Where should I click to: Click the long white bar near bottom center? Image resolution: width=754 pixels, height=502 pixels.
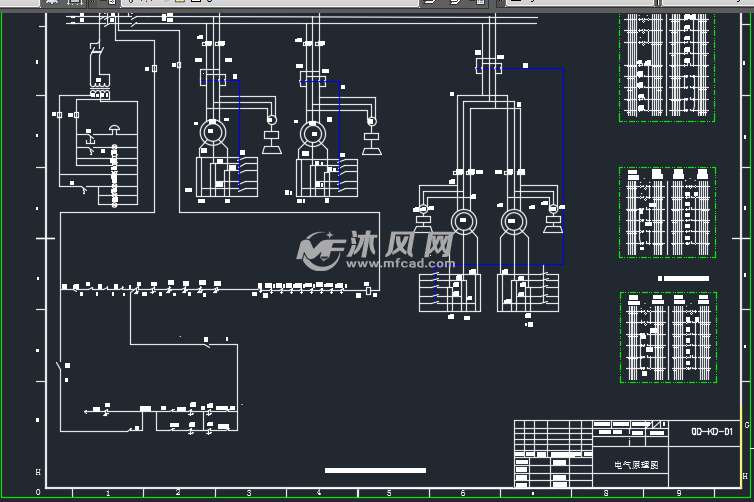tap(375, 470)
